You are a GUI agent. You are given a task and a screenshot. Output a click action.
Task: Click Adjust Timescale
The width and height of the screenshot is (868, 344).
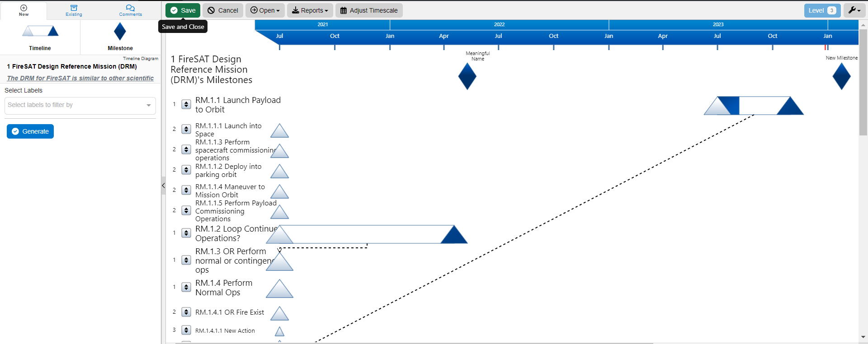point(369,10)
